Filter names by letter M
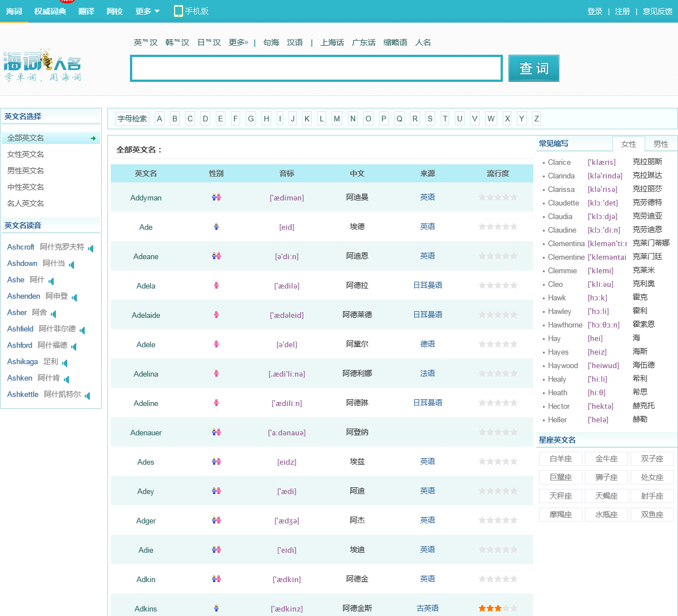678x616 pixels. (337, 119)
